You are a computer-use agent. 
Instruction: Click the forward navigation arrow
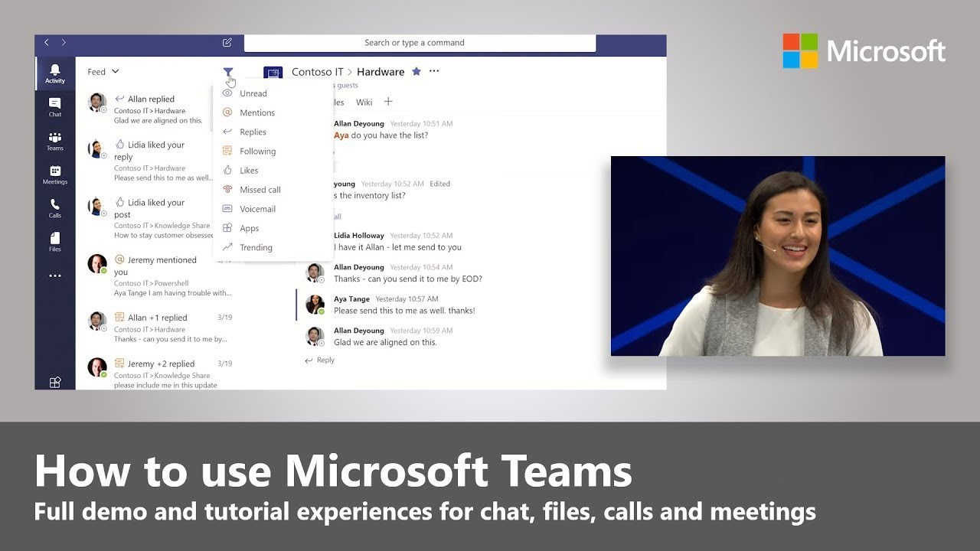64,43
